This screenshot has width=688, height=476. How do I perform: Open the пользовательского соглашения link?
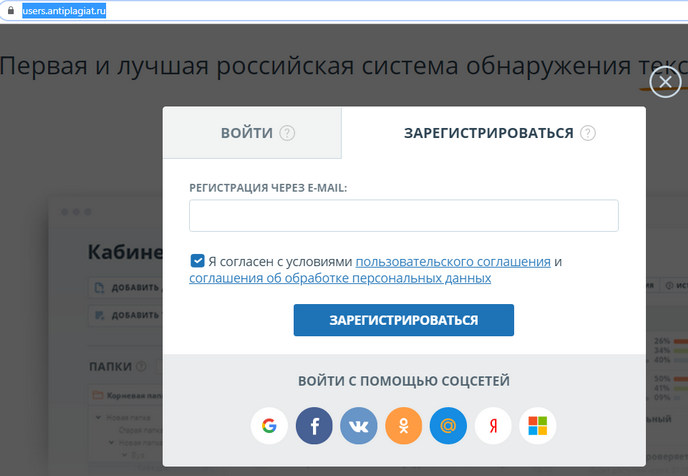pos(453,262)
